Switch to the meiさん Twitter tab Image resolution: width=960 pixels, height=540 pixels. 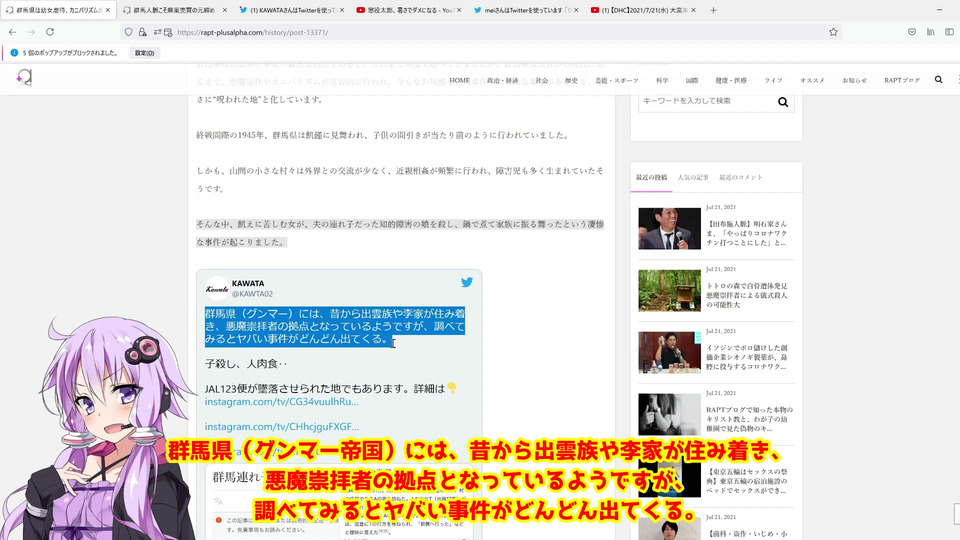[x=527, y=10]
